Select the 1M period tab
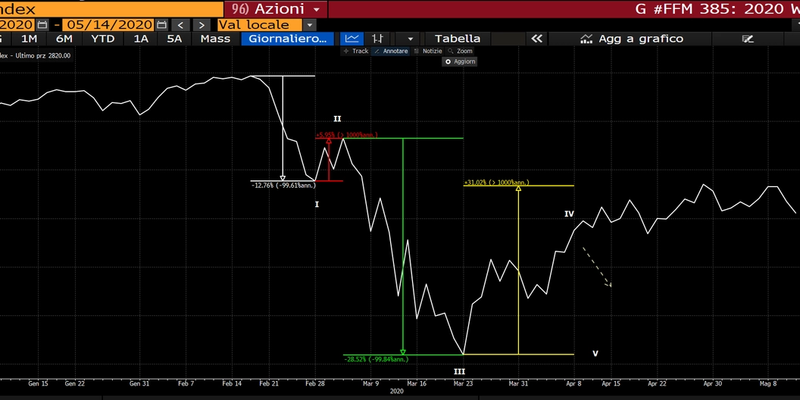Viewport: 800px width, 400px height. coord(29,39)
